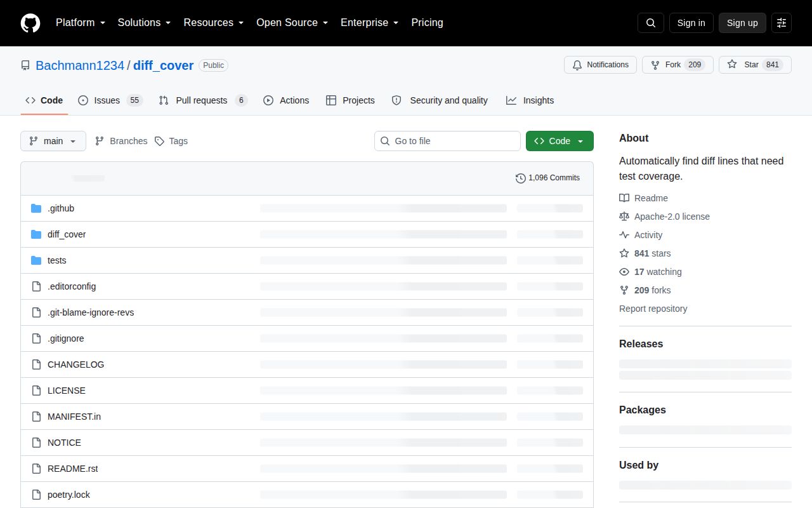Switch to the Security and quality tab
Viewport: 812px width, 508px height.
(x=440, y=100)
